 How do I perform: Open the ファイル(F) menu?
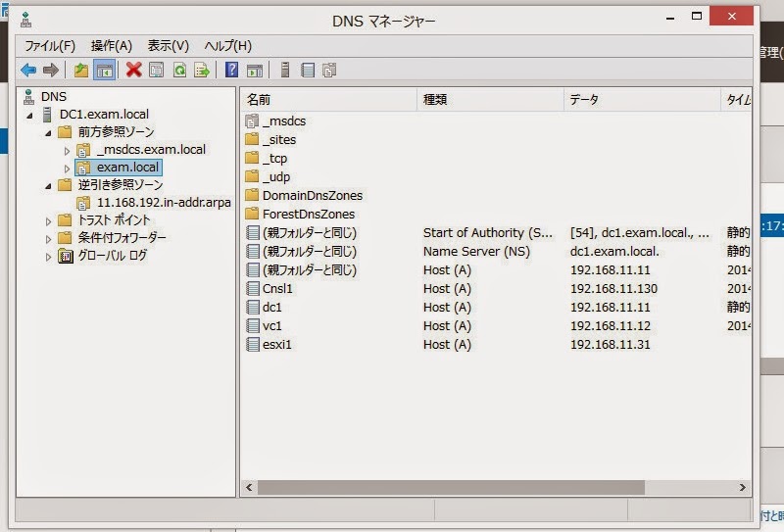50,46
